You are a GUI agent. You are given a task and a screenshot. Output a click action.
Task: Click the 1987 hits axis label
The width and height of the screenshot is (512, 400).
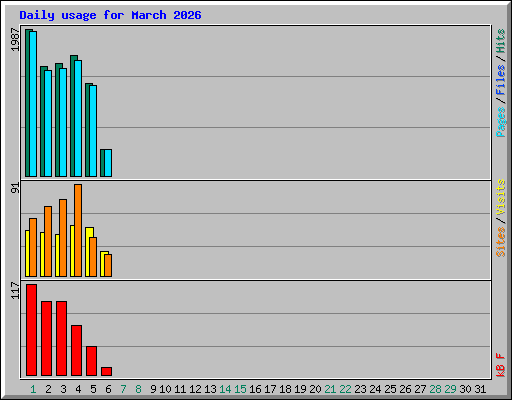point(15,40)
